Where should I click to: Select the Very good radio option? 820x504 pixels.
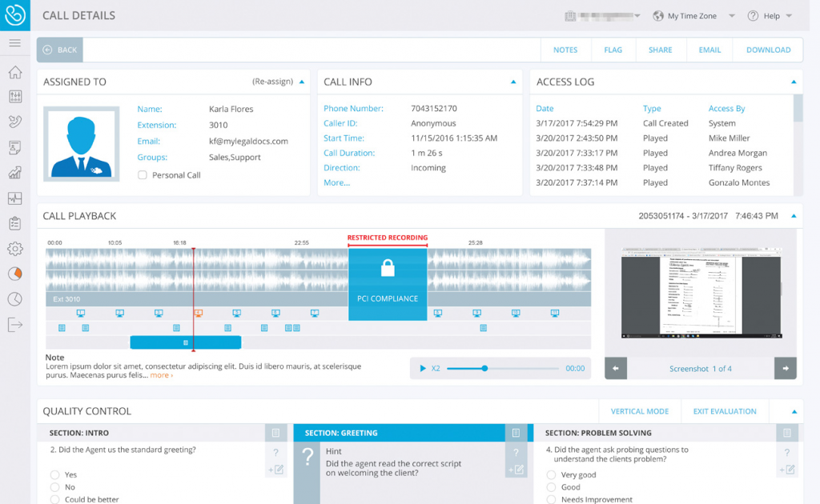click(x=551, y=474)
